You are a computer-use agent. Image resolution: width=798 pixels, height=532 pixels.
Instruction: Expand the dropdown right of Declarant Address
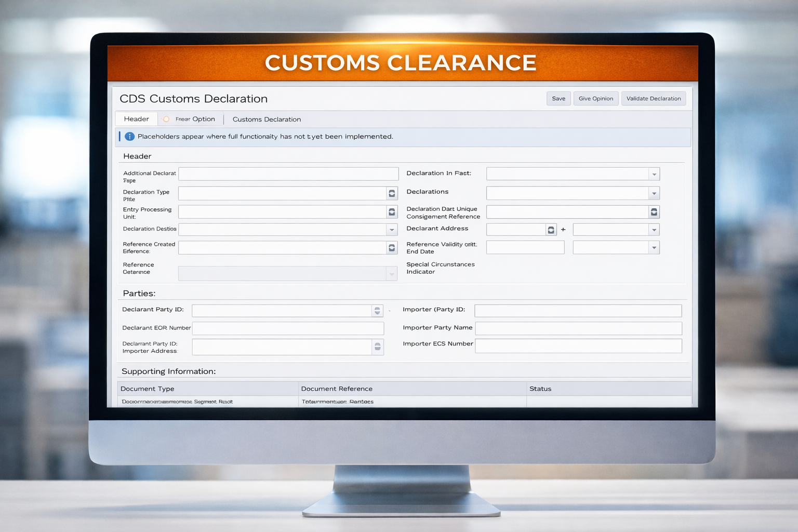coord(654,229)
